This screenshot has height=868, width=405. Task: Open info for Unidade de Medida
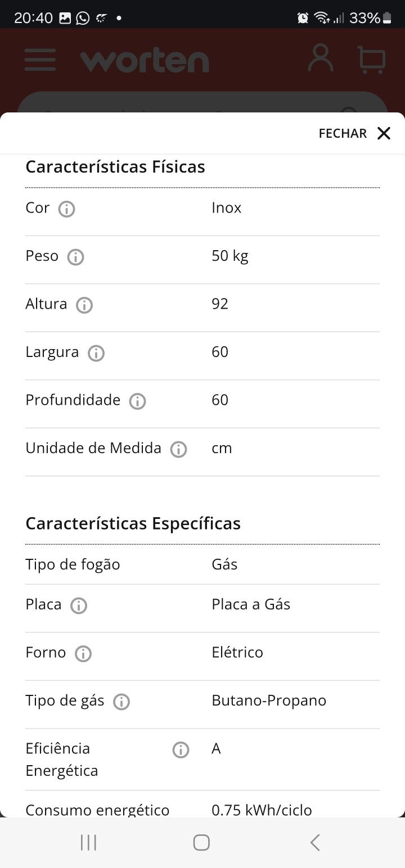point(178,449)
